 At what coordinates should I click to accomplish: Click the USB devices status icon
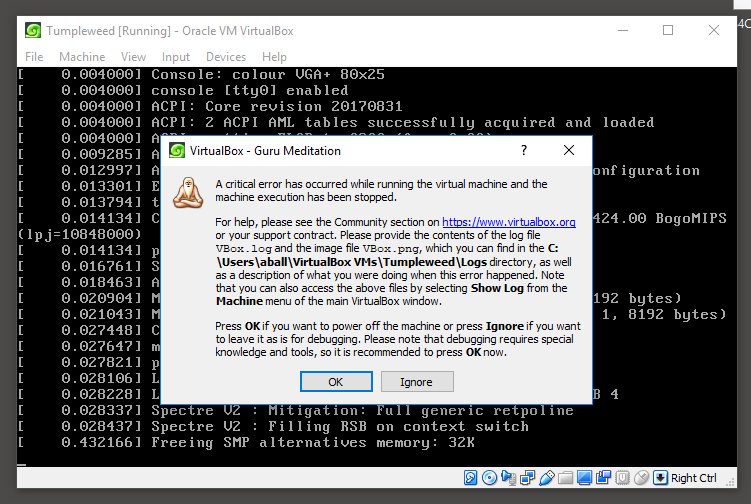coord(546,478)
